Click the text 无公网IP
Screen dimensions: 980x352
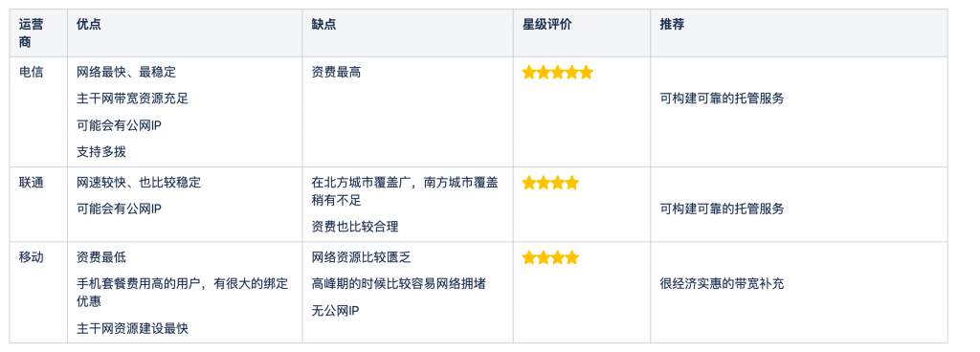(336, 311)
